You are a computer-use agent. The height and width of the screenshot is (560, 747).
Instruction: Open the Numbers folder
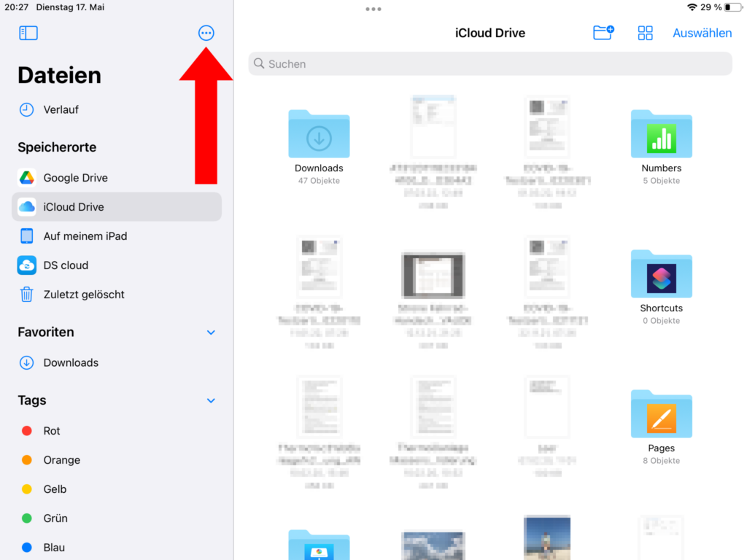coord(661,134)
